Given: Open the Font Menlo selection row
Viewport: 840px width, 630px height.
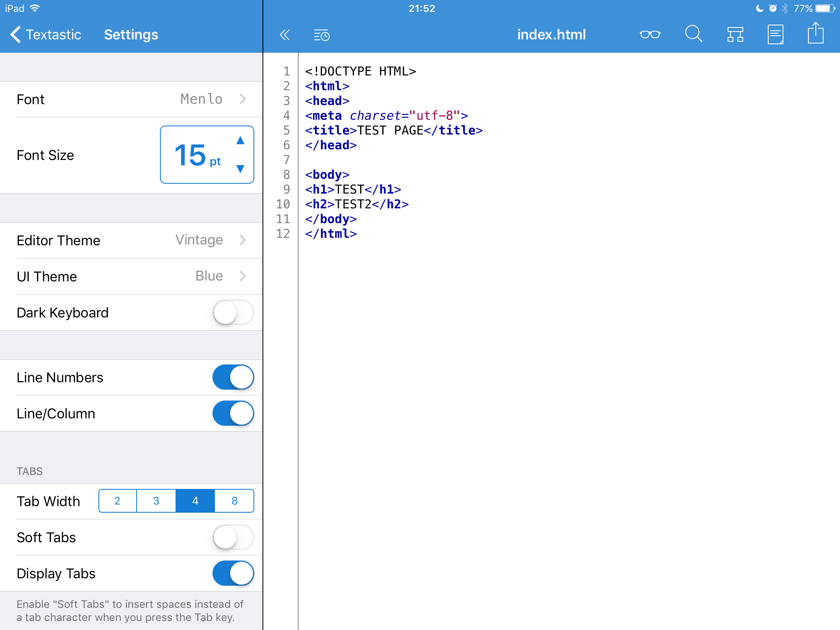Looking at the screenshot, I should pyautogui.click(x=131, y=99).
